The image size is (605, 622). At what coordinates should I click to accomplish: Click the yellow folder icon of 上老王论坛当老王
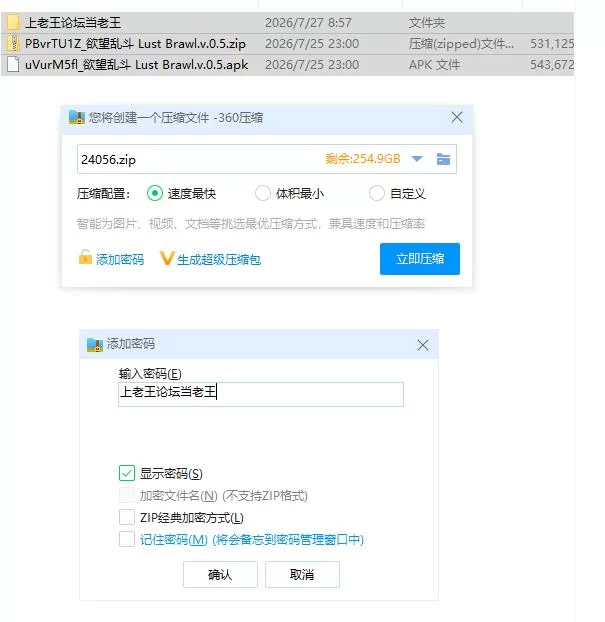(13, 22)
